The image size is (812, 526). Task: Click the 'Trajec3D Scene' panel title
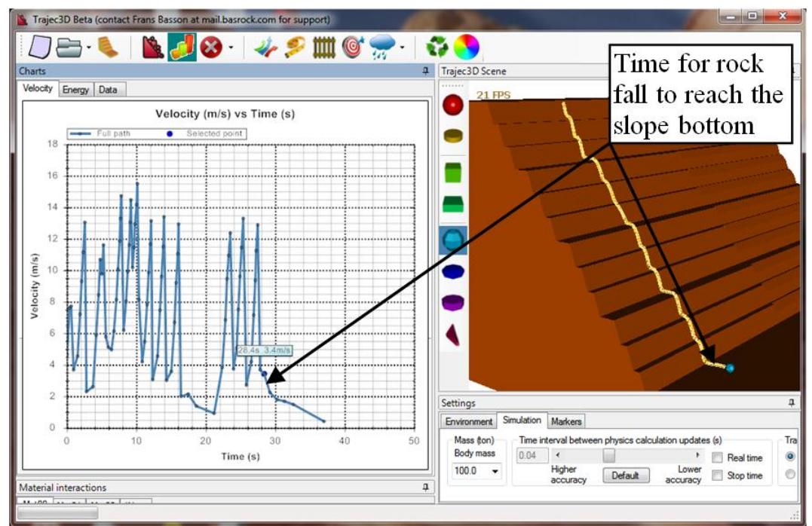click(473, 71)
